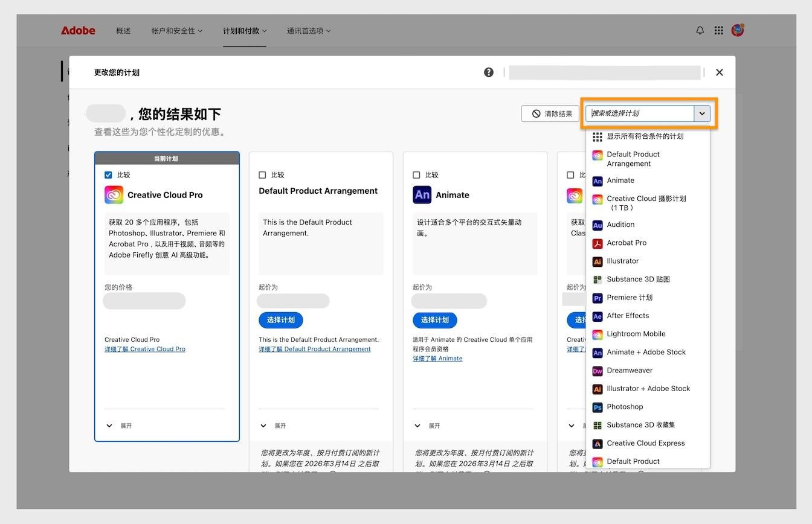Close the change plan dialog
The height and width of the screenshot is (524, 812).
pos(719,72)
